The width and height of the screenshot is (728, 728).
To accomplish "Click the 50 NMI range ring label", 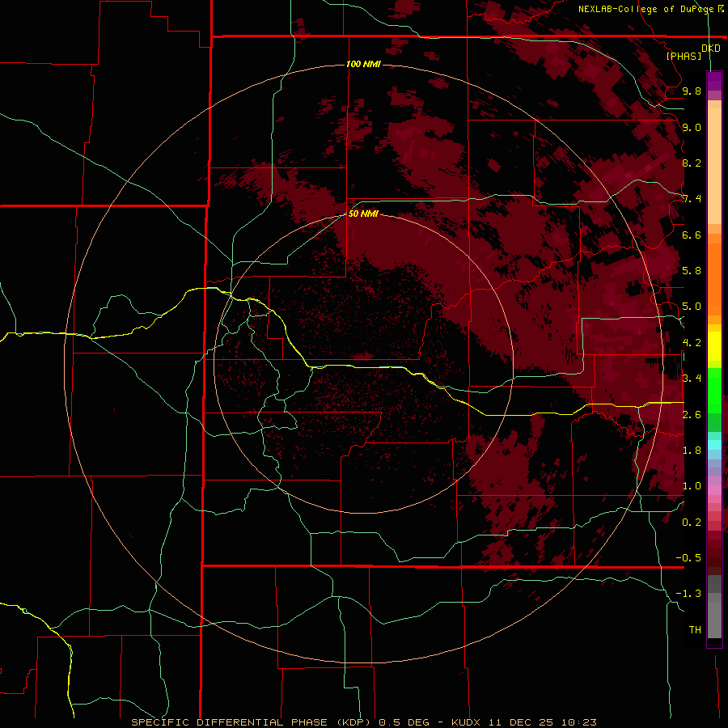I will pos(363,214).
